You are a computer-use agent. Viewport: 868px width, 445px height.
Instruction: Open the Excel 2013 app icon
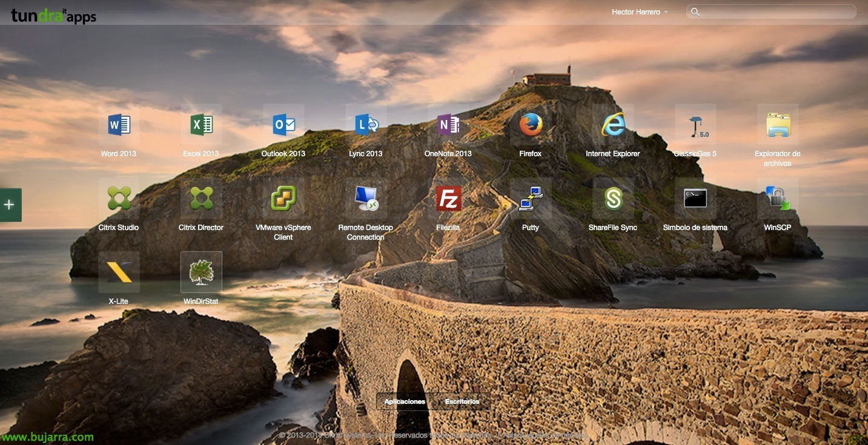[x=201, y=125]
